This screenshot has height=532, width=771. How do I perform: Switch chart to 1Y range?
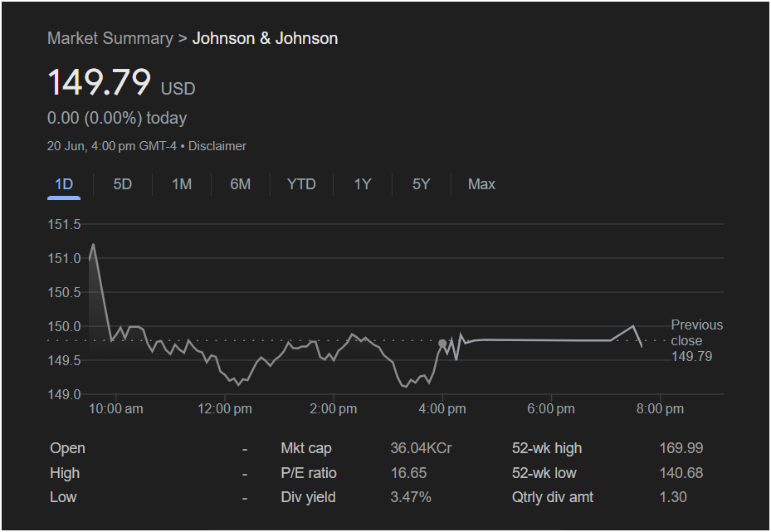click(363, 184)
